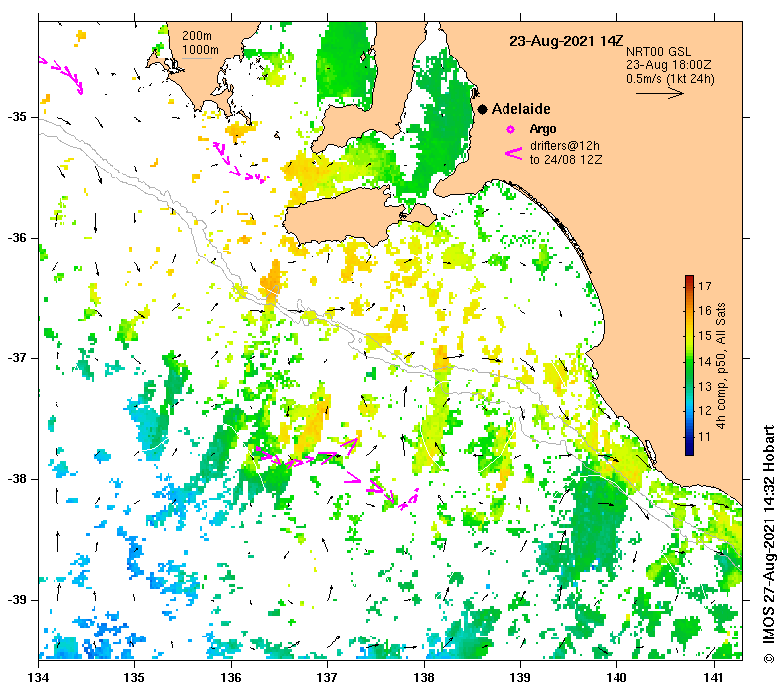Click the '141' longitude axis label

713,678
